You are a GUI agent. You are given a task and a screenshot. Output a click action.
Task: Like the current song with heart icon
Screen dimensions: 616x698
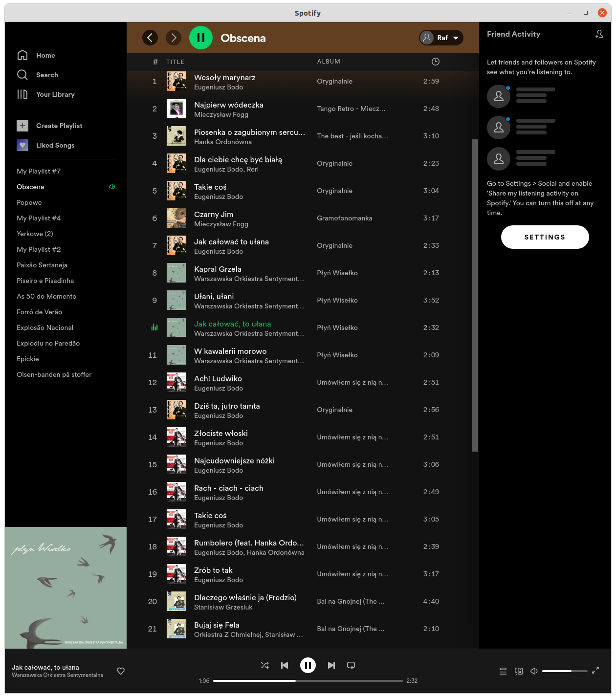coord(121,671)
